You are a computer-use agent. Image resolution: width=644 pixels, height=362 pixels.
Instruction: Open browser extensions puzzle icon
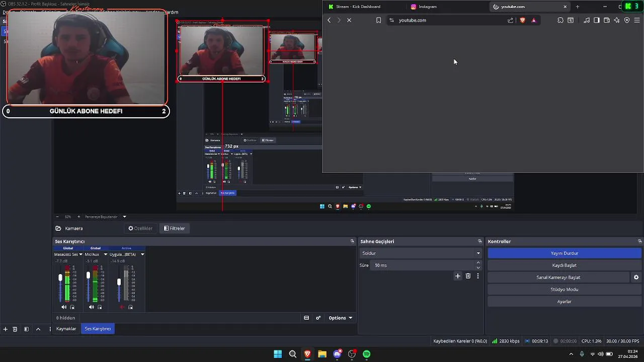pos(560,20)
